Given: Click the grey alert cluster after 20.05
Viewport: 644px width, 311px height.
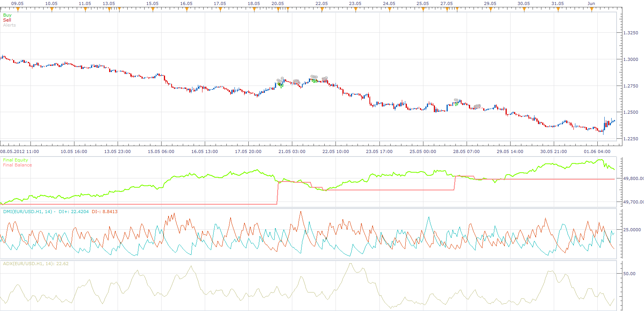Looking at the screenshot, I should click(296, 82).
